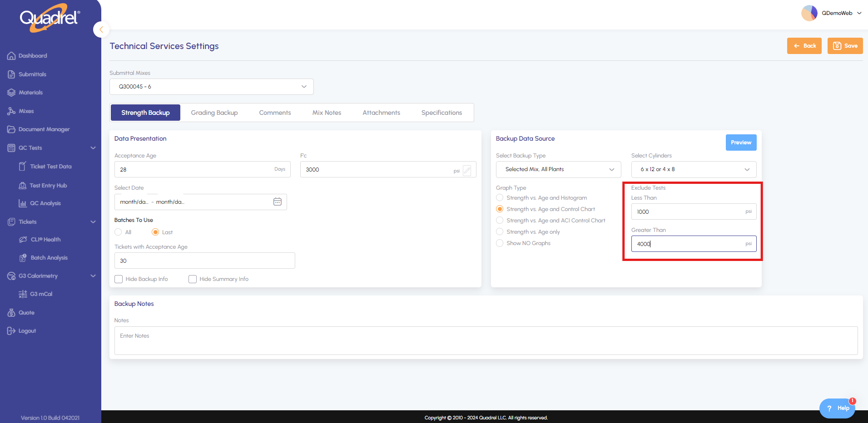Click the QDemoWeb user avatar
This screenshot has width=868, height=423.
pyautogui.click(x=809, y=13)
